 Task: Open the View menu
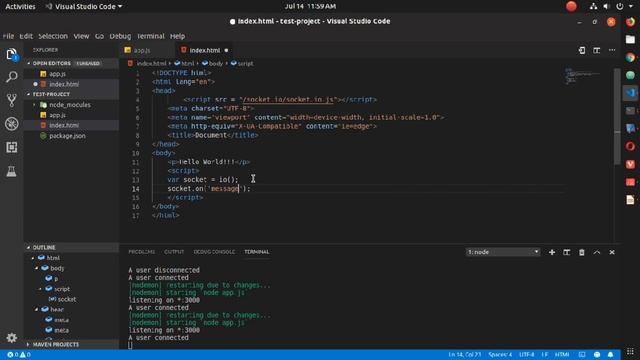pyautogui.click(x=81, y=36)
